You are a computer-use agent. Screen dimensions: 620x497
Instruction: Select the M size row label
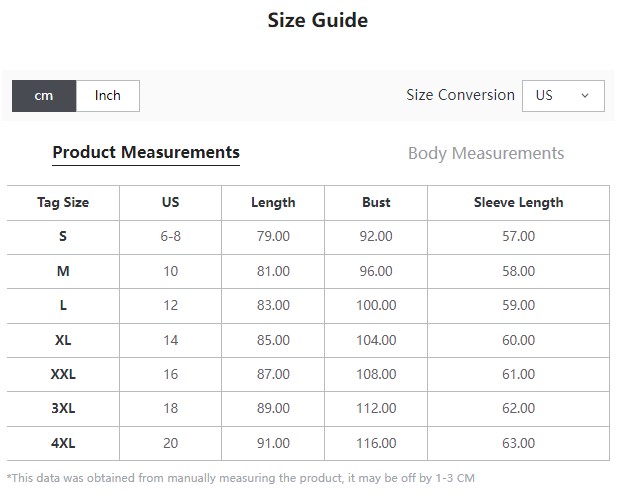(x=63, y=271)
